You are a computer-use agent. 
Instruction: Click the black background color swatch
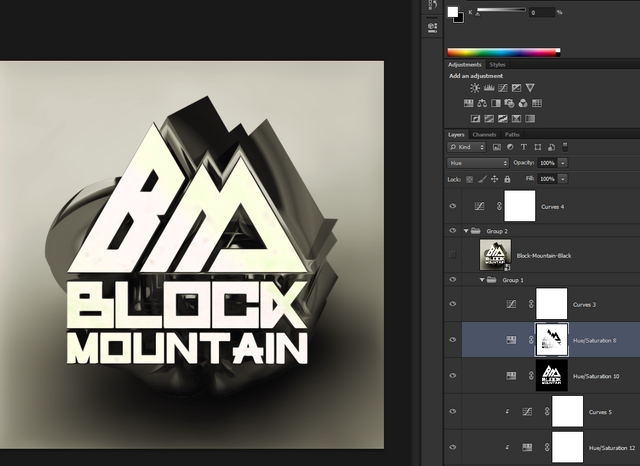coord(460,19)
